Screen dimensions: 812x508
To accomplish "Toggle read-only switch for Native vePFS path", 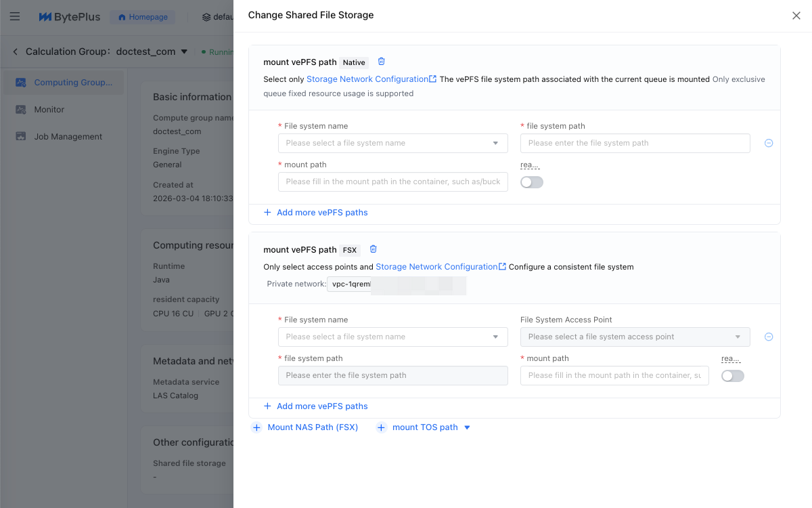I will coord(532,182).
